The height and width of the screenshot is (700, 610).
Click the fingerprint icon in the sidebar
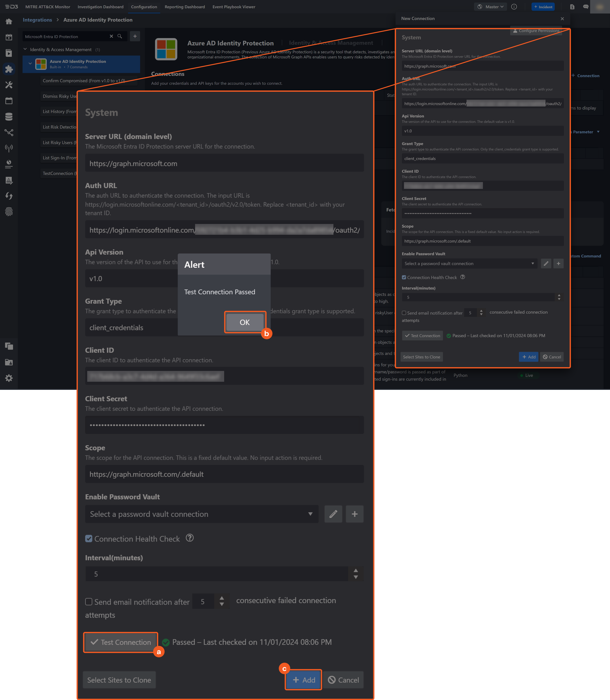click(9, 212)
